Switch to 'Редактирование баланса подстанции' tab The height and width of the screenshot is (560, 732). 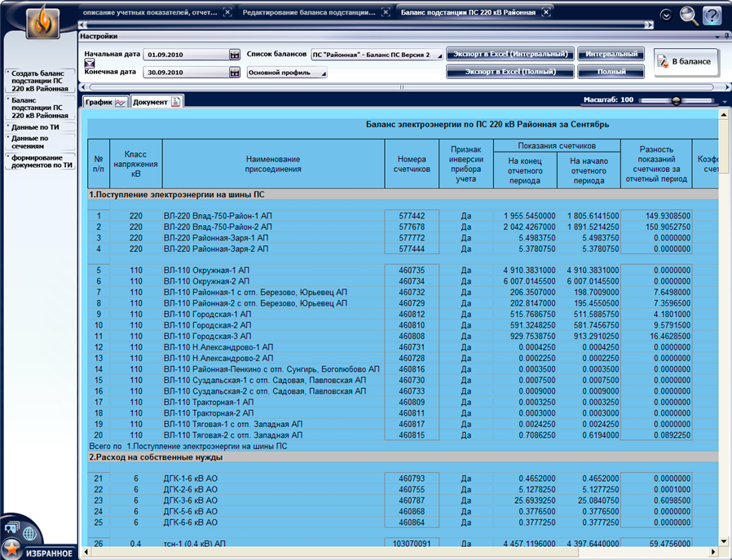tap(309, 12)
